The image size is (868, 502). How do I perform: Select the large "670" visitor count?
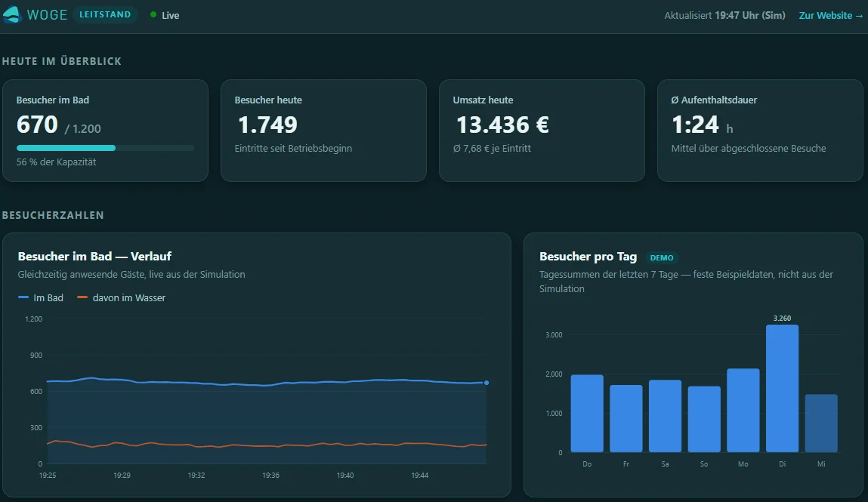pos(37,125)
